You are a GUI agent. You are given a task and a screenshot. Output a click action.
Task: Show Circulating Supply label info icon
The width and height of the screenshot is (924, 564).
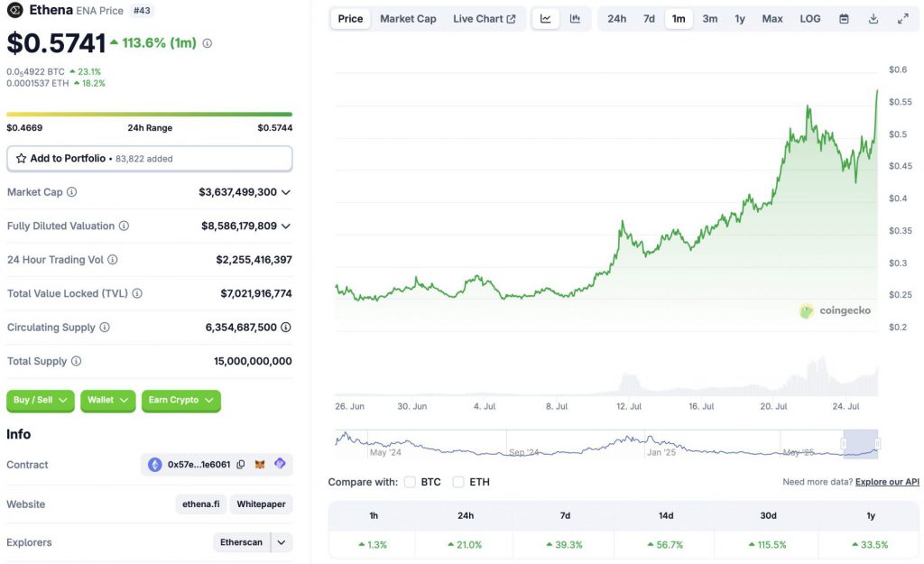coord(105,327)
